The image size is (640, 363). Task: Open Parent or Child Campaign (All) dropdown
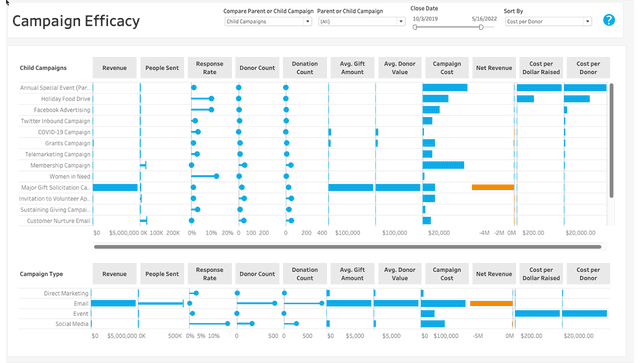(362, 22)
